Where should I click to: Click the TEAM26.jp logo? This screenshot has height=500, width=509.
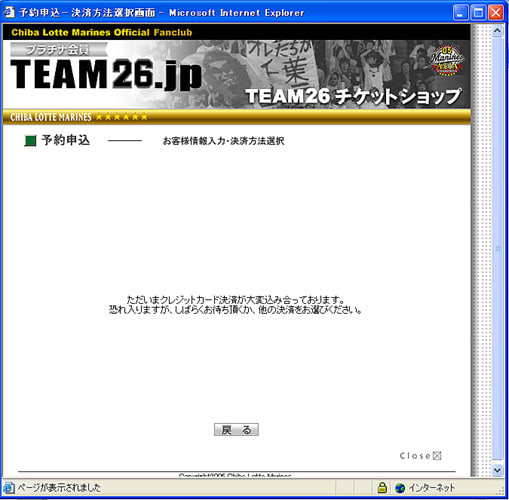[106, 74]
